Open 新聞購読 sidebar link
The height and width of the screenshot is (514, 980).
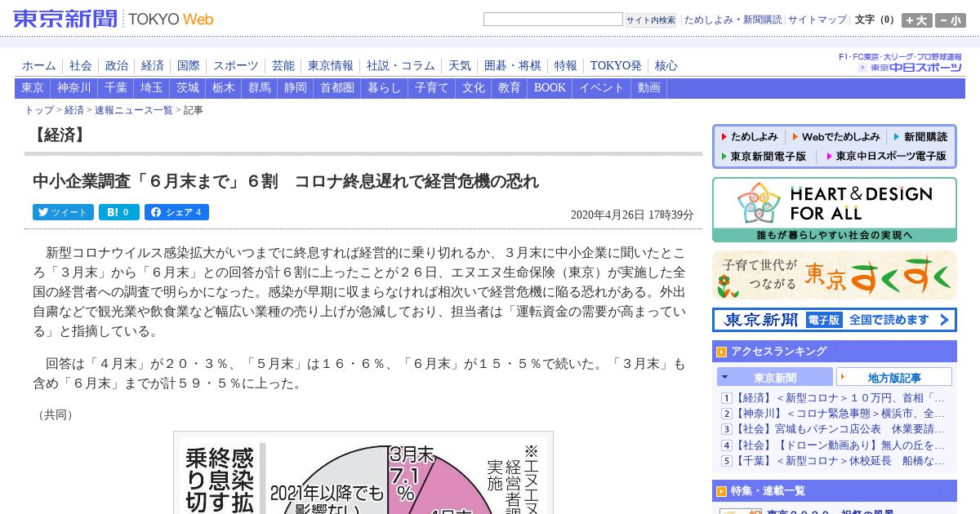point(920,137)
